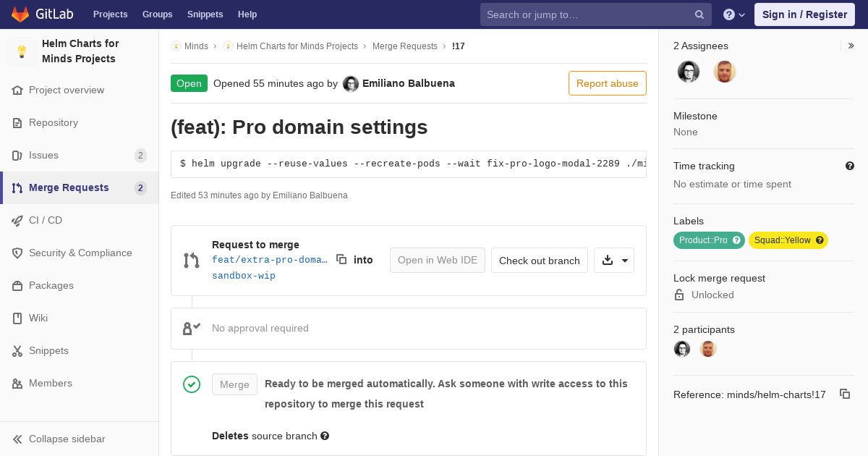Copy the source branch name
Viewport: 868px width, 456px height.
(341, 259)
